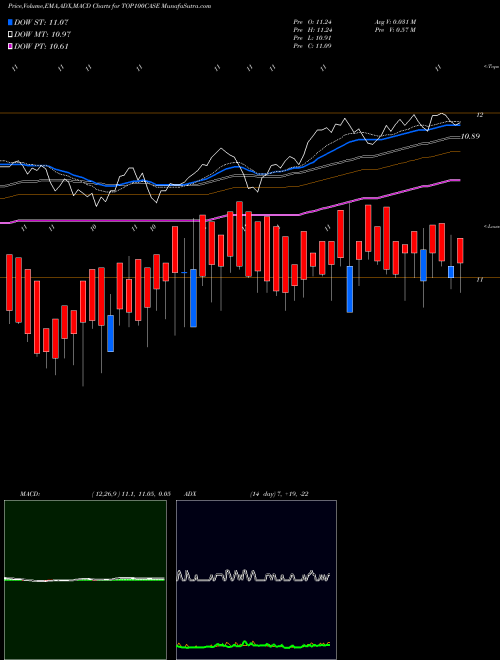Screen dimensions: 500x660
Task: Click the 'ADX' panel heading
Action: (190, 494)
